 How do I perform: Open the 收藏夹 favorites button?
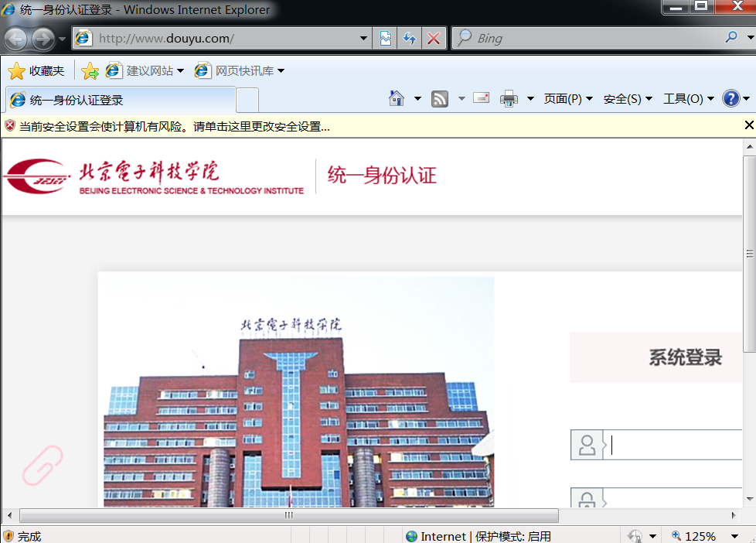[36, 71]
